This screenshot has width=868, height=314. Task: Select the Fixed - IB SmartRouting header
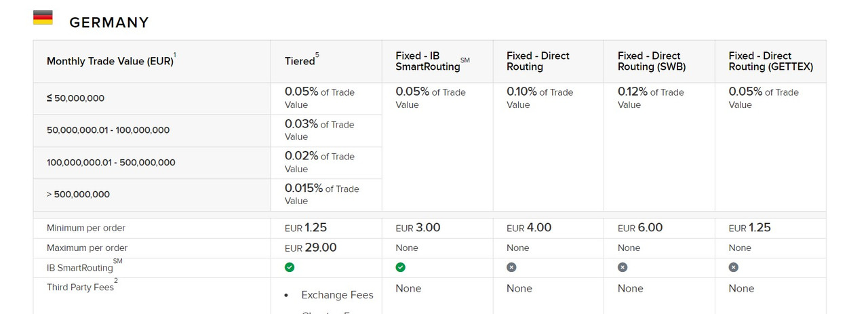click(x=429, y=61)
